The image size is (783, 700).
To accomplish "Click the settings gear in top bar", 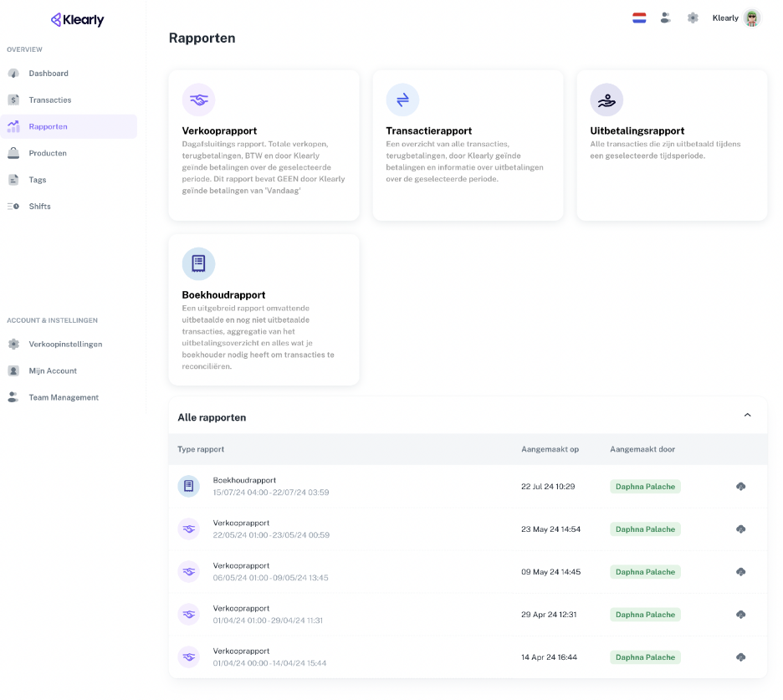I will click(693, 18).
